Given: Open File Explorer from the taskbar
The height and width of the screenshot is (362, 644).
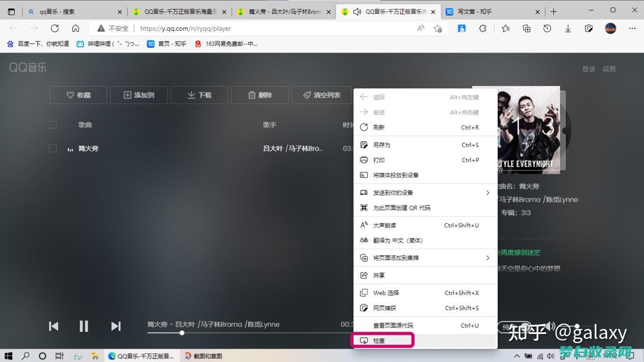Looking at the screenshot, I should [95, 356].
